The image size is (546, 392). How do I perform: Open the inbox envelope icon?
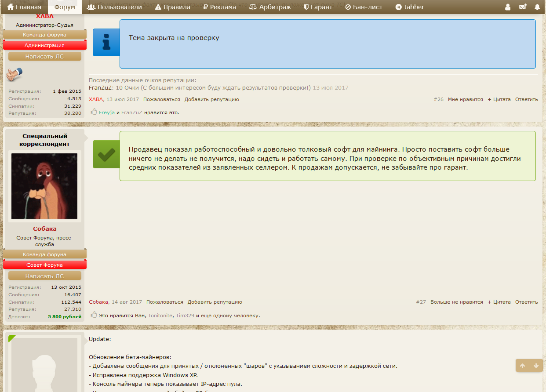point(523,7)
